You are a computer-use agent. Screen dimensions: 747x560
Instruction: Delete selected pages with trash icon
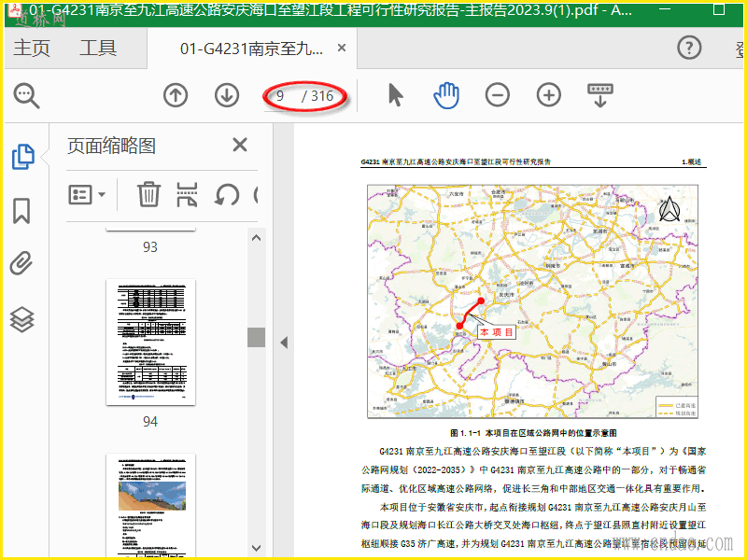pos(148,194)
